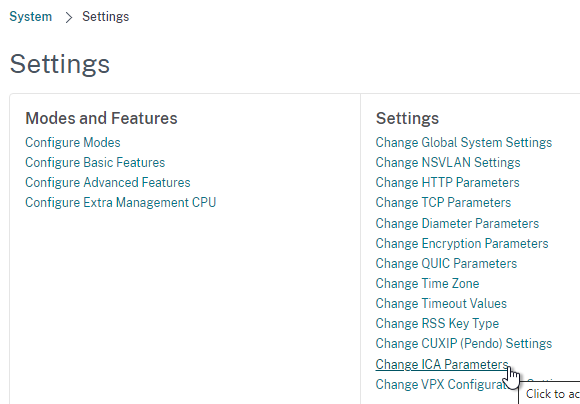Open Configure Extra Management CPU
This screenshot has width=580, height=404.
(x=121, y=202)
